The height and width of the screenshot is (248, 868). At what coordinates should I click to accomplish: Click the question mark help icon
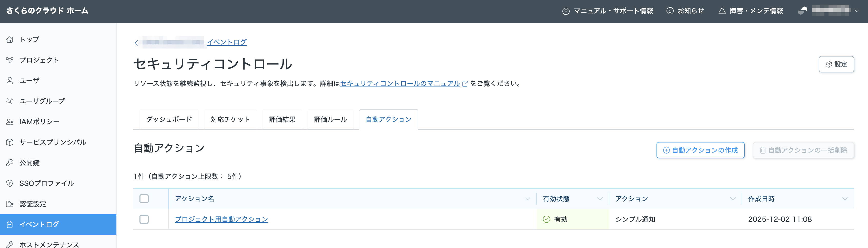pyautogui.click(x=566, y=11)
